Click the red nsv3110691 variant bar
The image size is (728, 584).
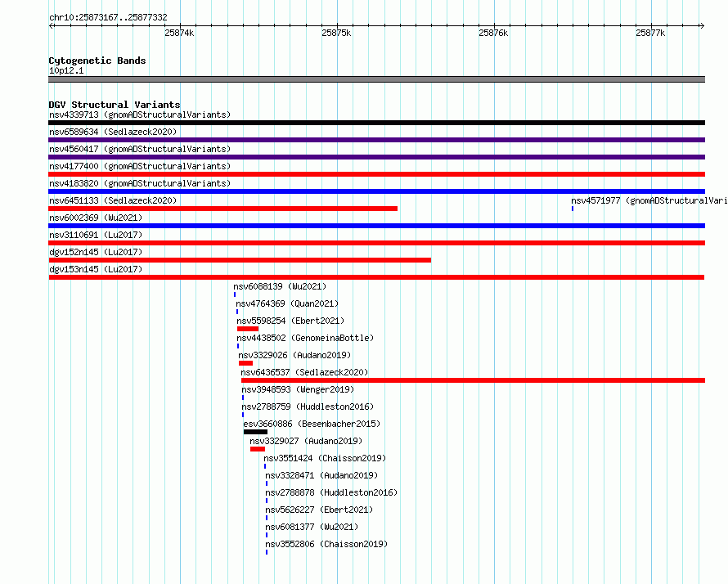376,243
